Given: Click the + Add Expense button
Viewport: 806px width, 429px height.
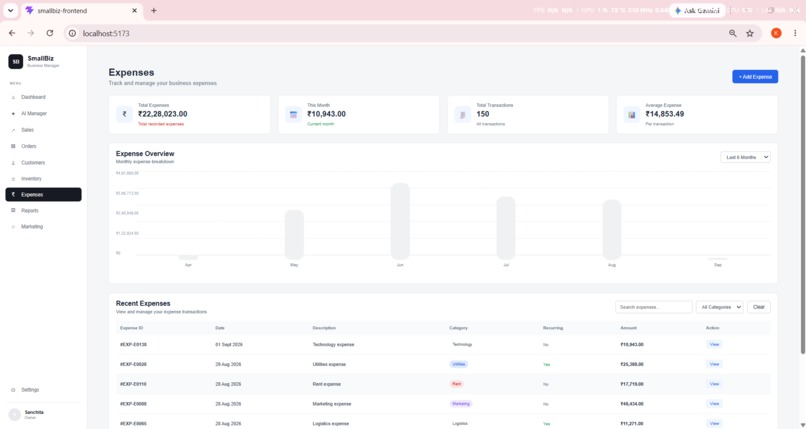Looking at the screenshot, I should point(755,77).
